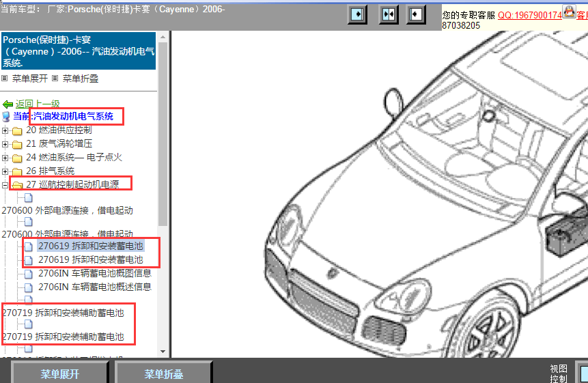Open 2706IN 车辆蓄电池概图信息
This screenshot has height=383, width=588.
click(95, 273)
